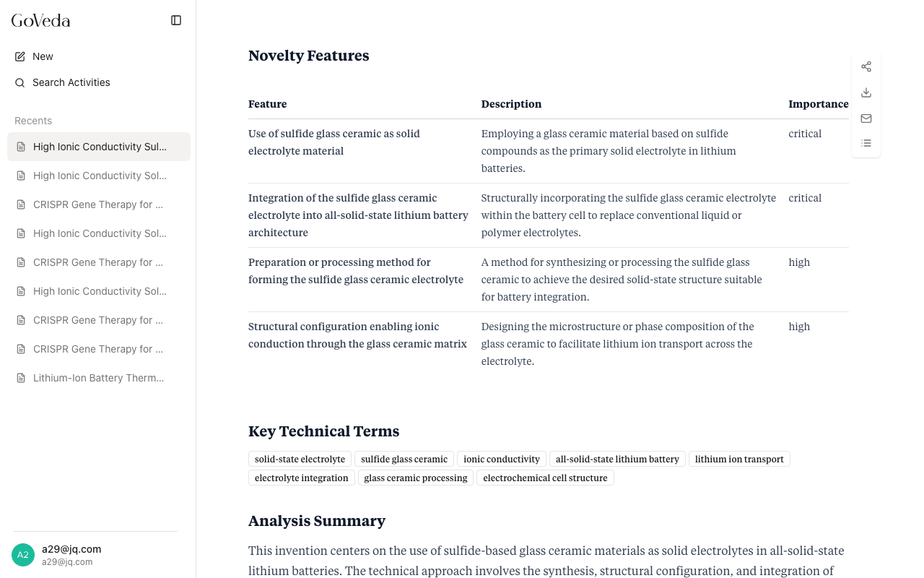Click the A2 user avatar

(x=23, y=555)
